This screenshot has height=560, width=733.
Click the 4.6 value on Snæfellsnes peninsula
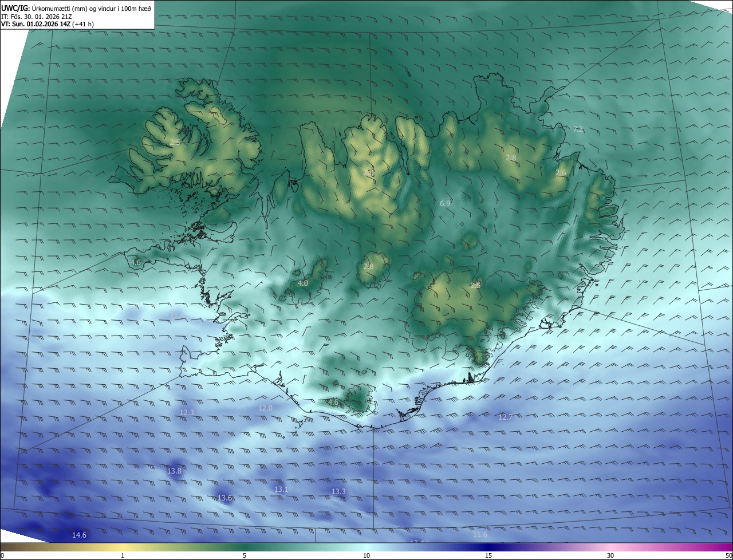(x=136, y=263)
